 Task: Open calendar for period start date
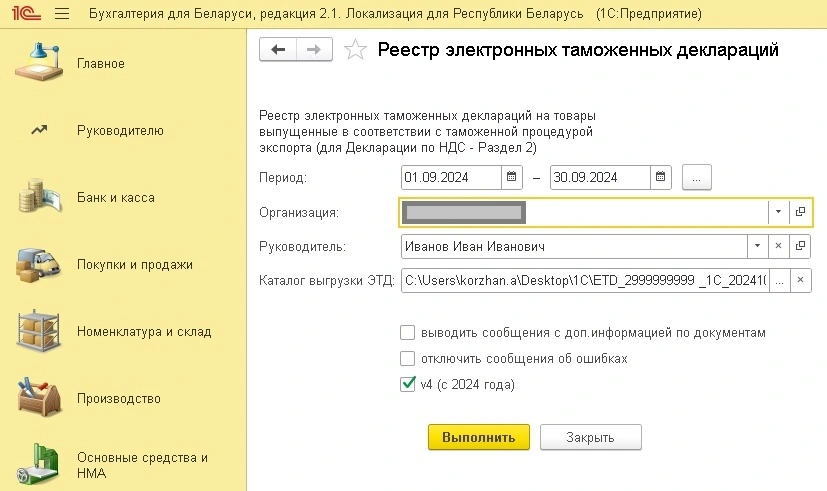[511, 177]
